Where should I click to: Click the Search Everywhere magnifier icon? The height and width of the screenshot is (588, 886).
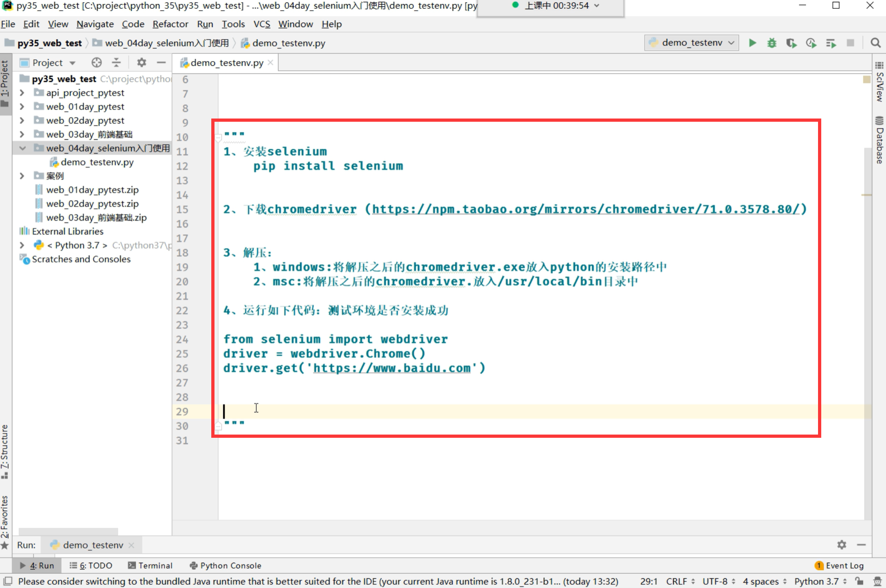click(x=875, y=43)
